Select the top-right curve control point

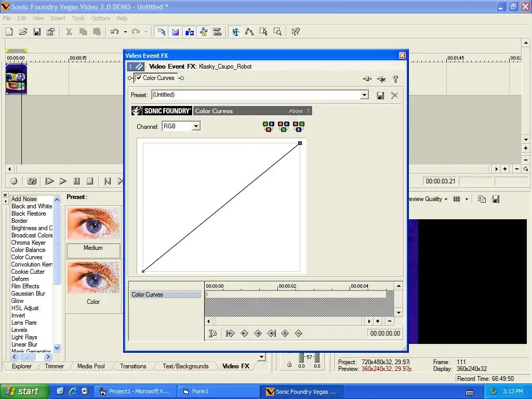tap(300, 143)
